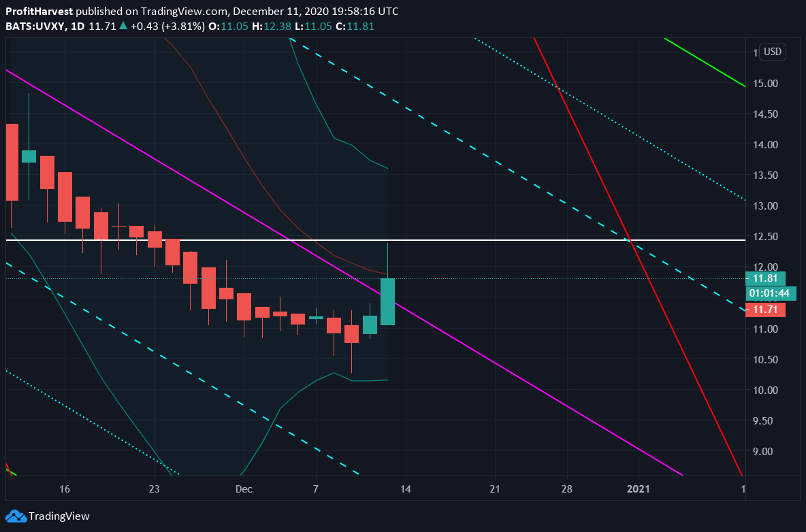
Task: Click the Dec label on time axis
Action: coord(244,489)
